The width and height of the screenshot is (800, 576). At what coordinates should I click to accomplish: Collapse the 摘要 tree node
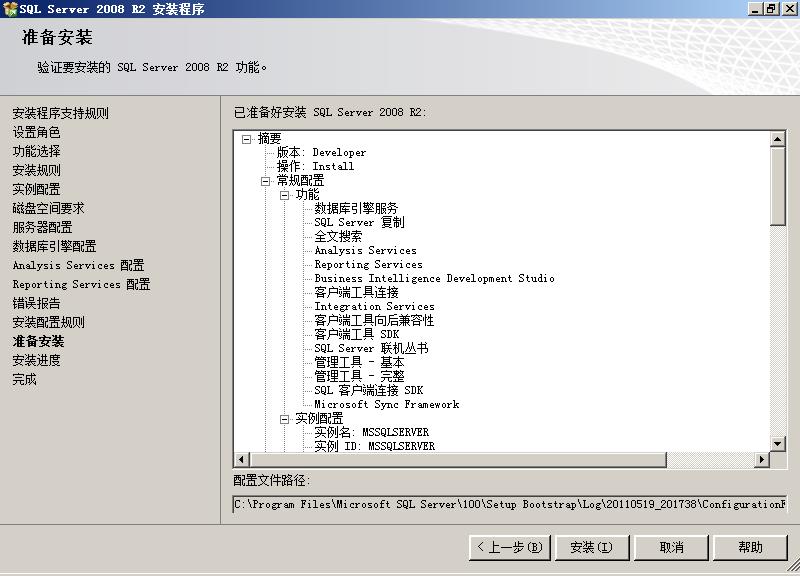tap(247, 139)
